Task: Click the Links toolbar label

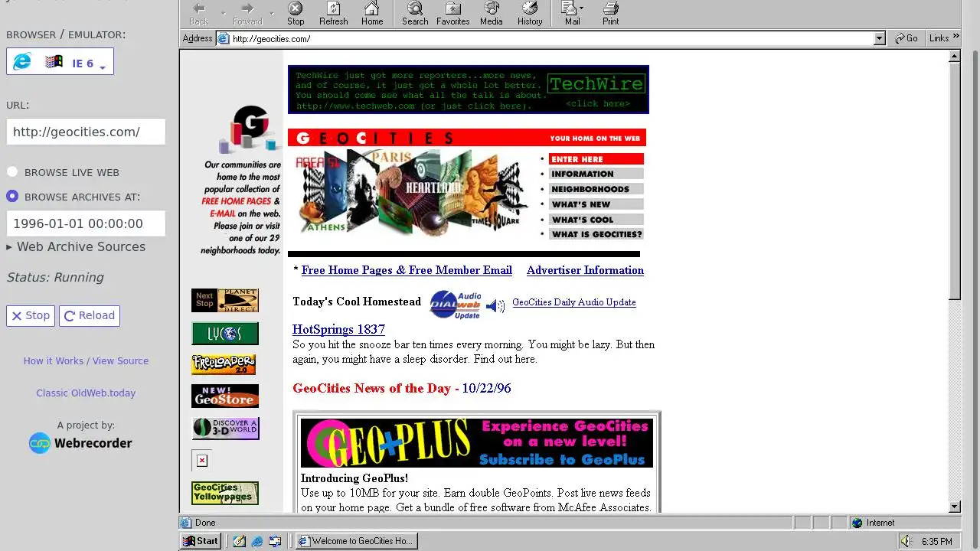Action: pyautogui.click(x=939, y=38)
